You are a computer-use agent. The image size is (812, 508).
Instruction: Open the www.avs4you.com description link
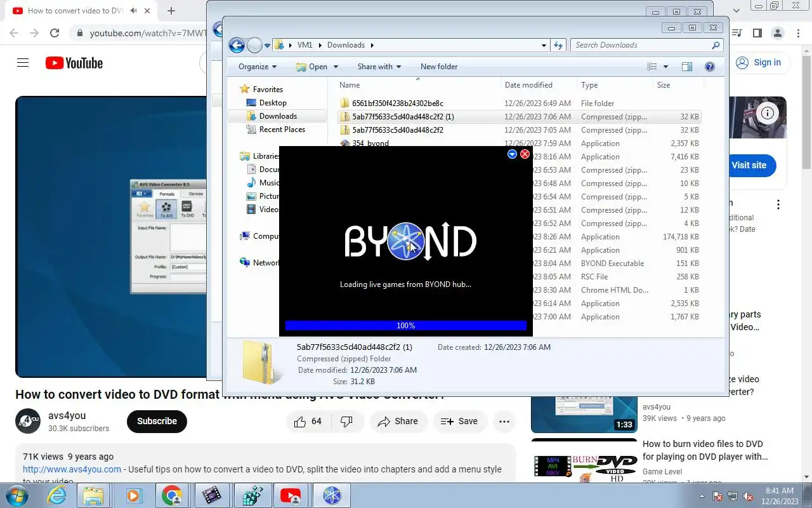point(72,469)
